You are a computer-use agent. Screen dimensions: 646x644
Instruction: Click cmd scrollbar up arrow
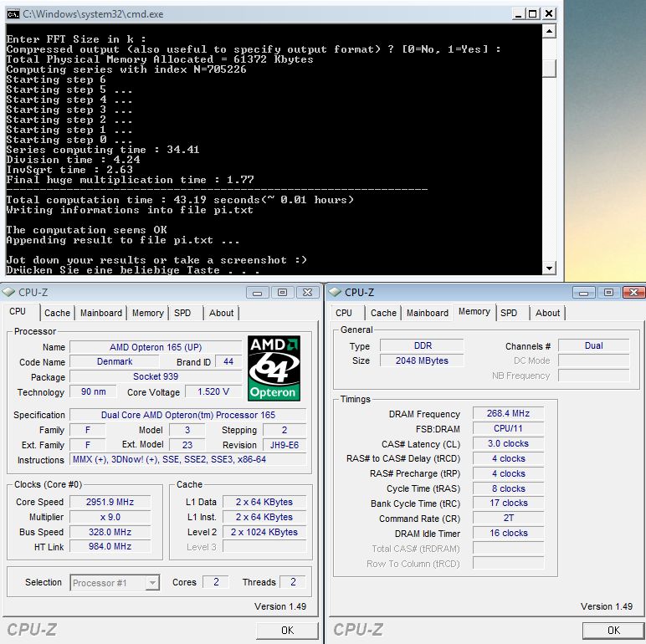click(x=549, y=31)
